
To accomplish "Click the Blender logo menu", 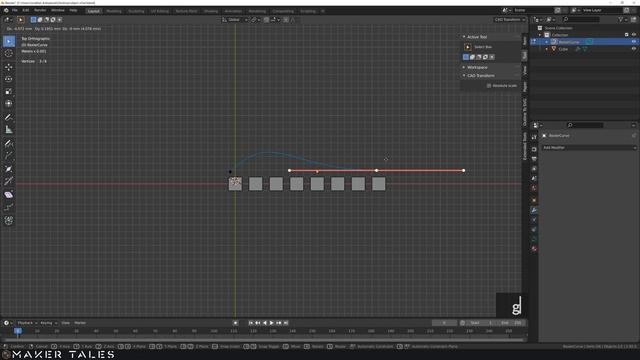I will tap(6, 10).
